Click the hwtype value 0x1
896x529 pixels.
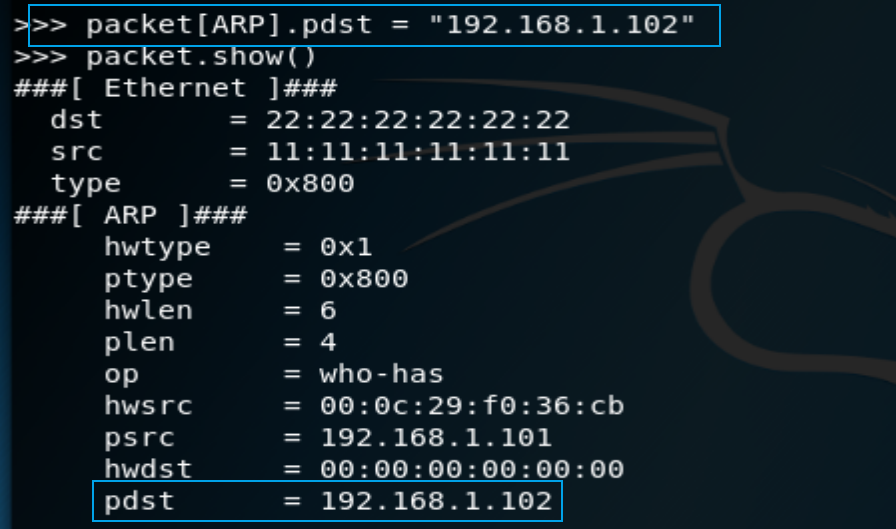pos(346,247)
